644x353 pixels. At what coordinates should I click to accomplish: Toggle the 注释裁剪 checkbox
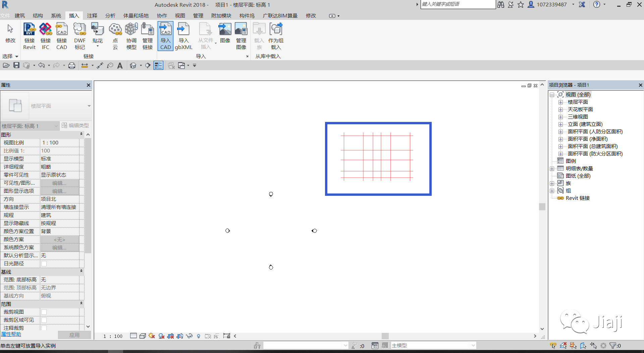click(x=44, y=328)
